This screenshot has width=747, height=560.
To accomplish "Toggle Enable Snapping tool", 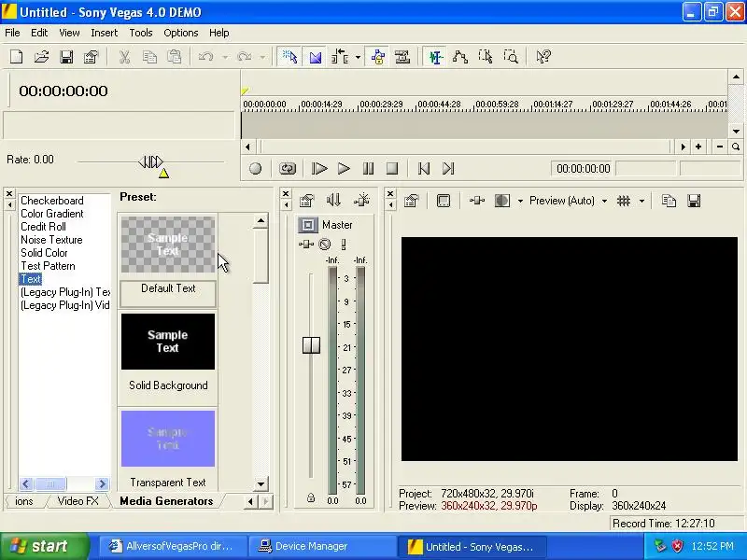I will point(289,57).
